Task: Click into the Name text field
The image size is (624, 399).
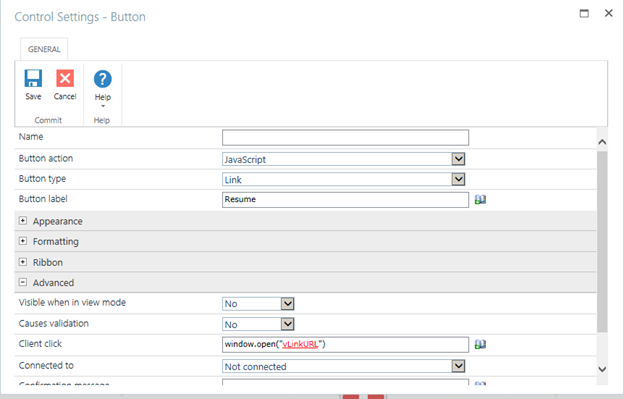Action: click(x=345, y=138)
